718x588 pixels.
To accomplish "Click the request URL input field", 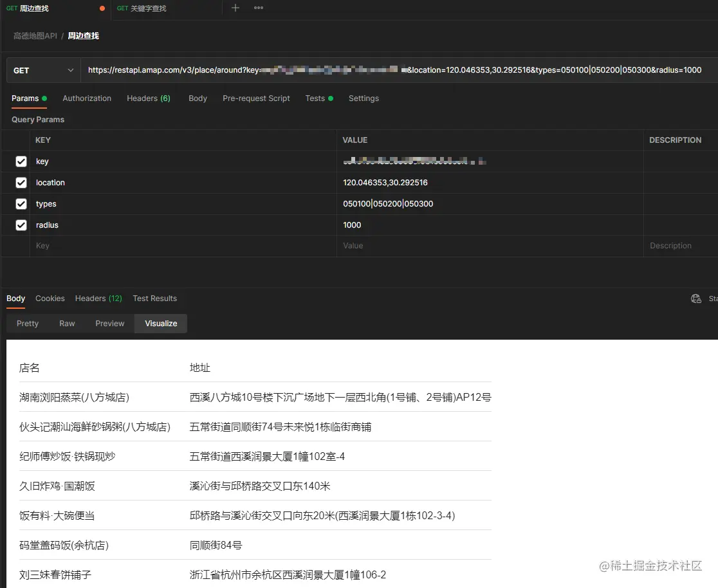I will pos(398,70).
